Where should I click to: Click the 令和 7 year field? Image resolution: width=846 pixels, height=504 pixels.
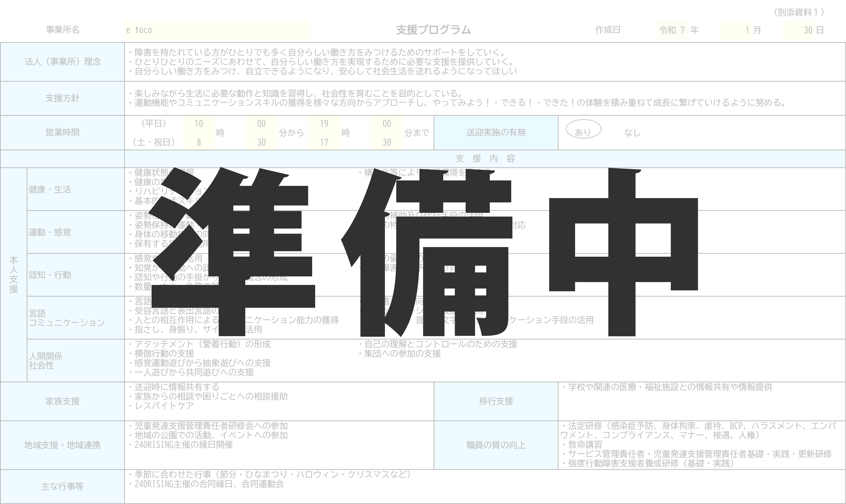coord(673,30)
